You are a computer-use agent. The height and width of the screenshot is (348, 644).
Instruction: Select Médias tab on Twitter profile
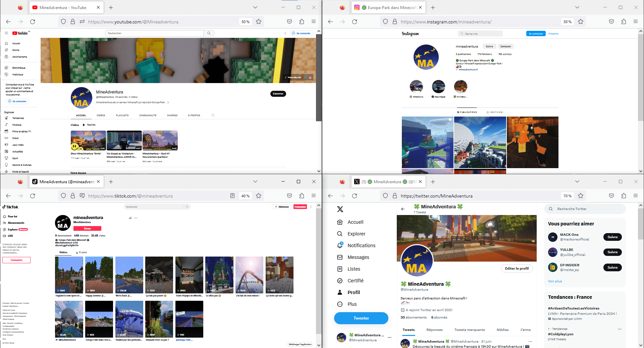click(502, 330)
